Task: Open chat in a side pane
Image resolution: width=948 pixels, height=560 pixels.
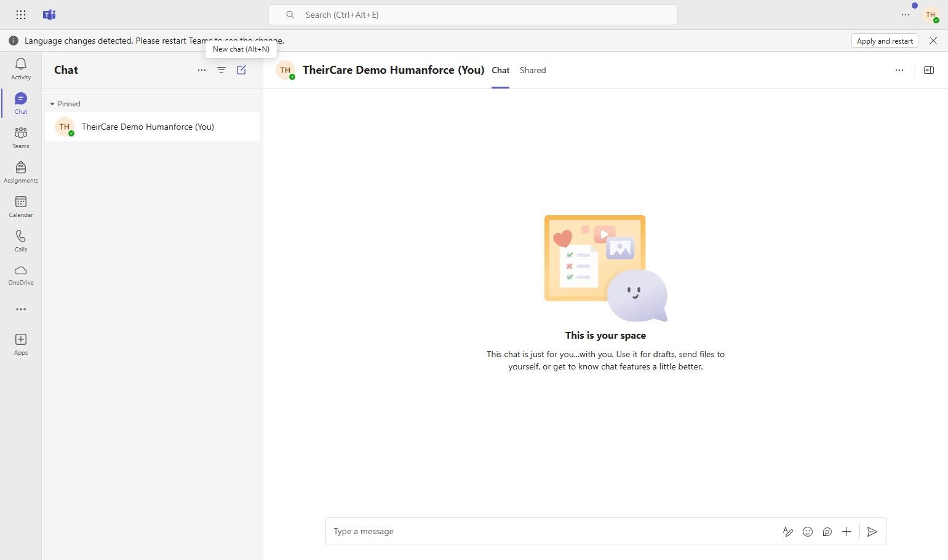Action: (929, 70)
